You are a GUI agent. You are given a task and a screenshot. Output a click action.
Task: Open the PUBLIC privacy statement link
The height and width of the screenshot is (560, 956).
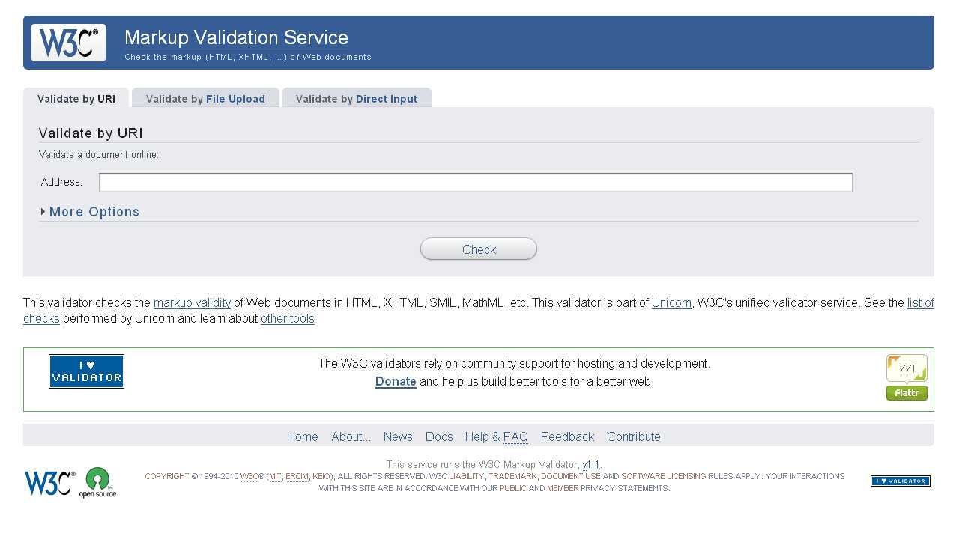513,488
